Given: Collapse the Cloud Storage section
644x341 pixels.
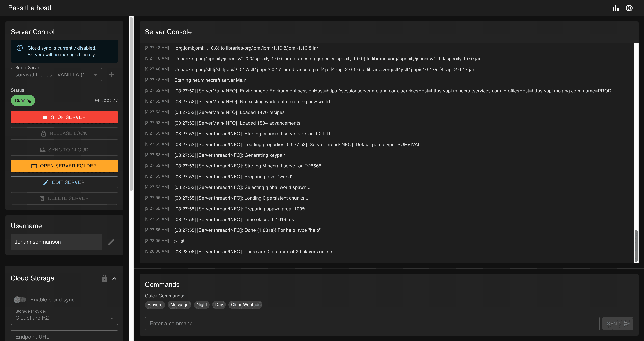Looking at the screenshot, I should click(114, 278).
